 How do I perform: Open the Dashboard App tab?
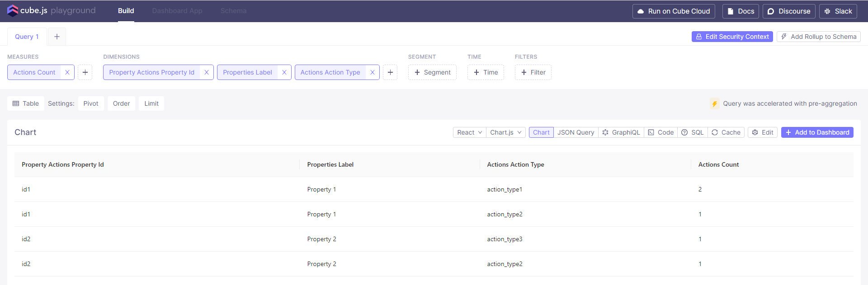(x=177, y=11)
